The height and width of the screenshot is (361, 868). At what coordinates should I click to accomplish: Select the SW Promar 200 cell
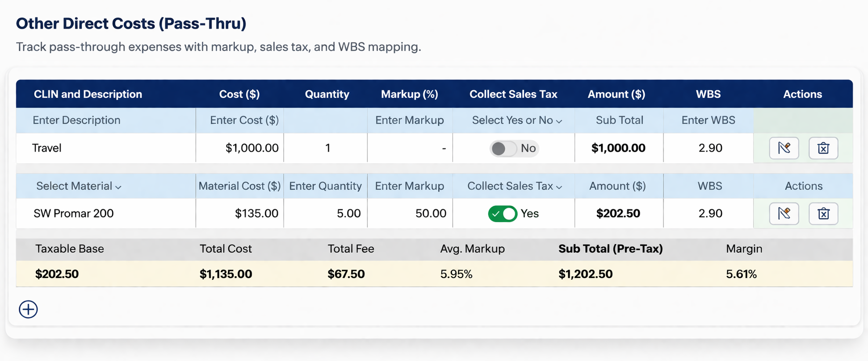click(106, 214)
